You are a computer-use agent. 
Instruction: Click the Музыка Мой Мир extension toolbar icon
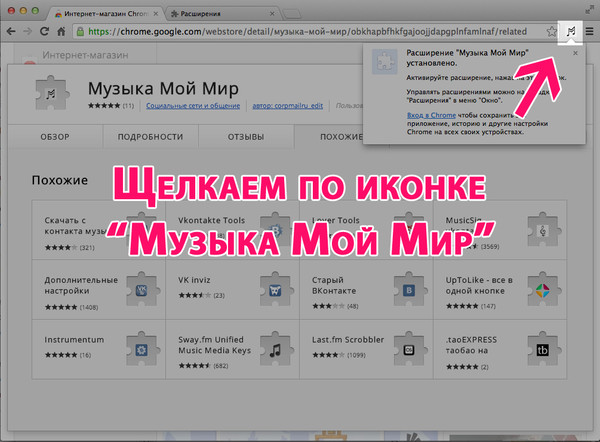570,32
